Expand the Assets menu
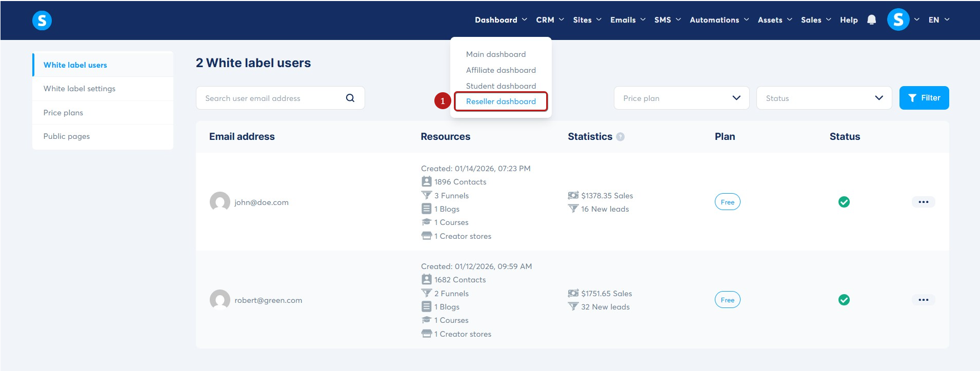980x371 pixels. 775,20
